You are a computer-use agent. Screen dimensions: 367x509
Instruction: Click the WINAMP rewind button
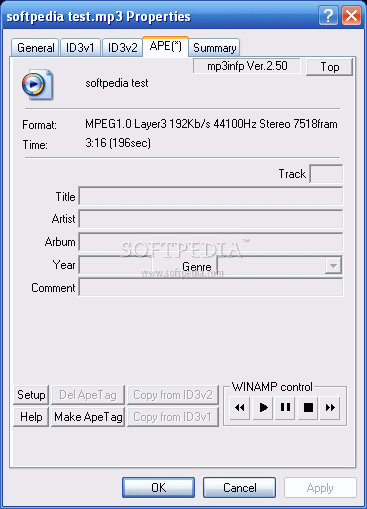click(x=240, y=408)
